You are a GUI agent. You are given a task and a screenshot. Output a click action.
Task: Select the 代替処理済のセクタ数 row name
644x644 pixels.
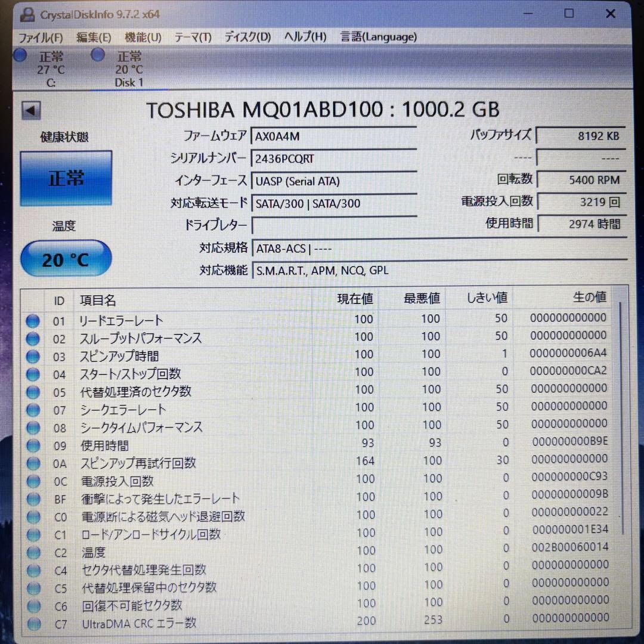tap(135, 391)
